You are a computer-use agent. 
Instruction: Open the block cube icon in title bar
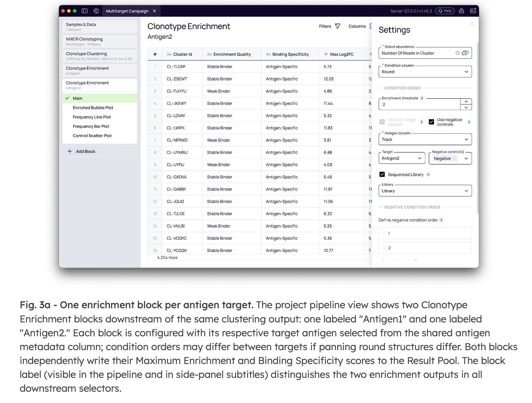pos(96,11)
